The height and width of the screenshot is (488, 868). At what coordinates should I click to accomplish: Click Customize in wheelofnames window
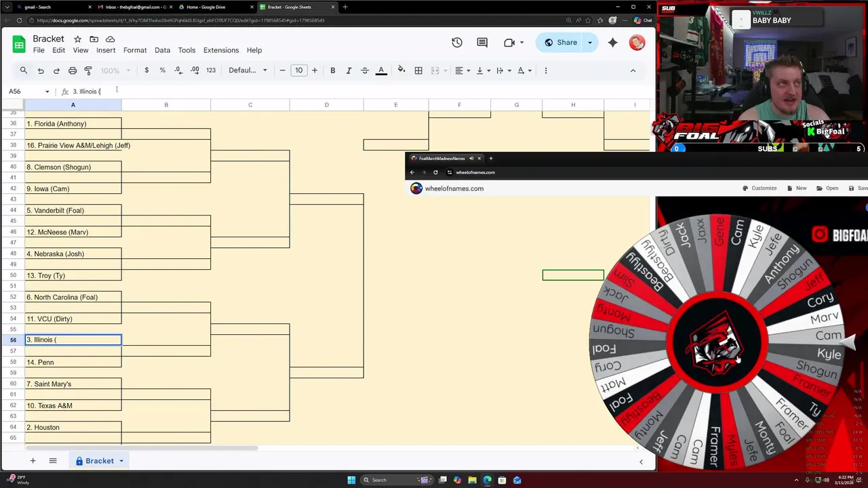pyautogui.click(x=760, y=188)
